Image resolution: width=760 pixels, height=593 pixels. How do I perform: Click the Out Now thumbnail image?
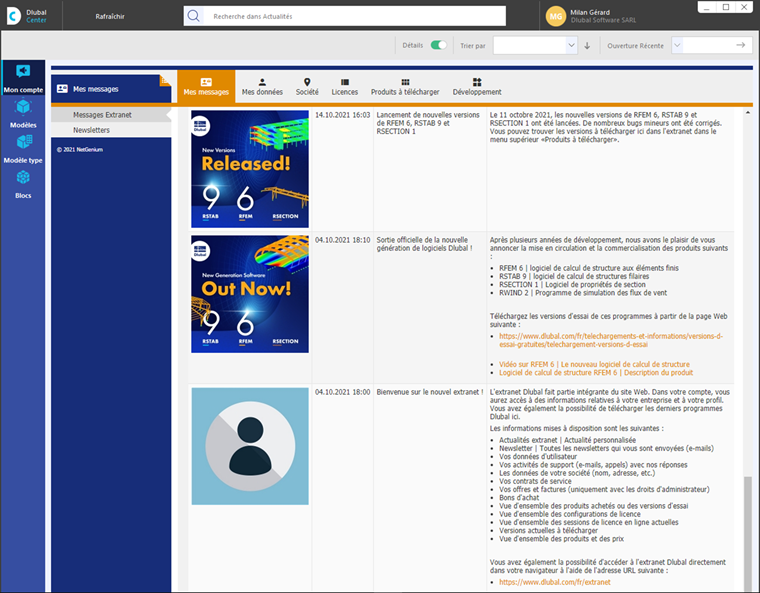[x=250, y=294]
